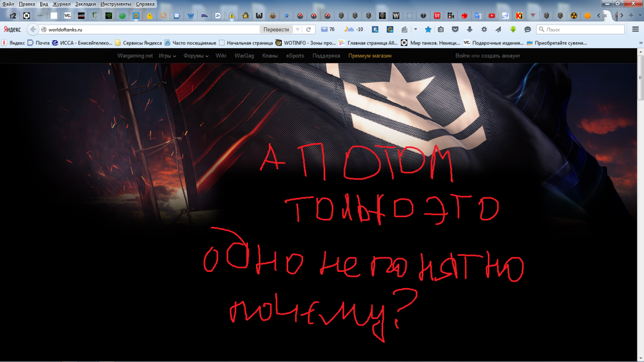This screenshot has width=644, height=362.
Task: Click the paper plane send icon
Action: (499, 29)
